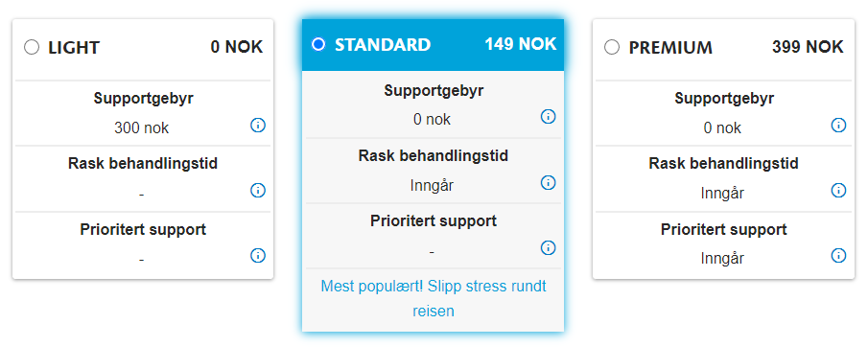Image resolution: width=868 pixels, height=347 pixels.
Task: Click the 399 NOK price
Action: tap(808, 47)
